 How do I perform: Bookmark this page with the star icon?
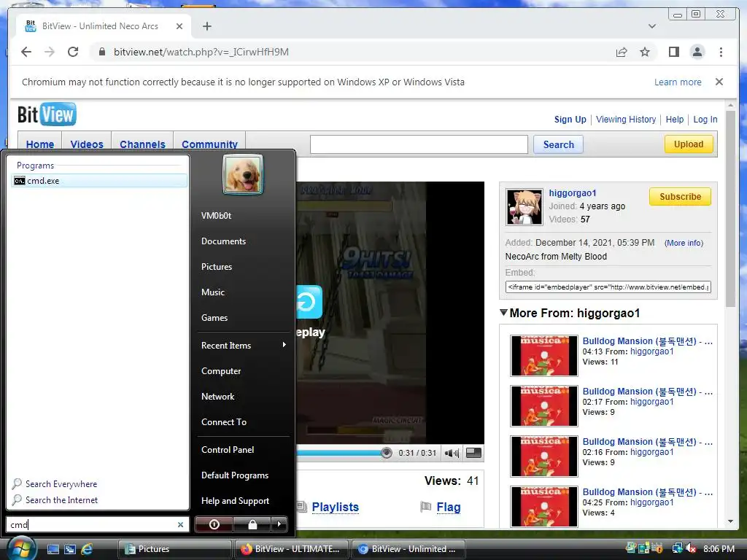645,52
